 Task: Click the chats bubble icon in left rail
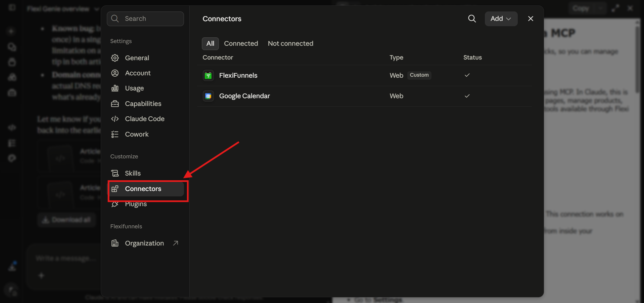pyautogui.click(x=12, y=47)
